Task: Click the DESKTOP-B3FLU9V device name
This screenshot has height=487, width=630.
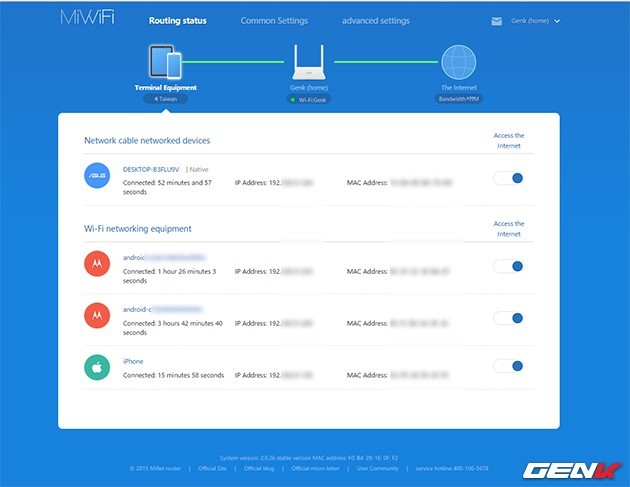Action: (151, 170)
